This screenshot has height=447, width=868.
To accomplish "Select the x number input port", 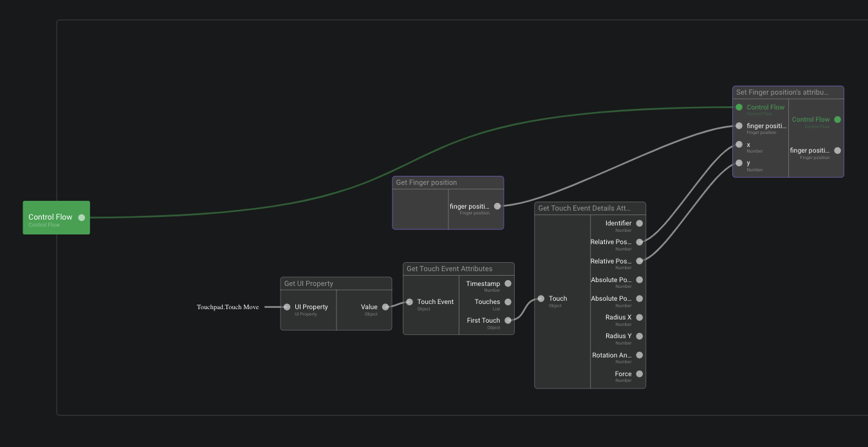I will coord(739,145).
